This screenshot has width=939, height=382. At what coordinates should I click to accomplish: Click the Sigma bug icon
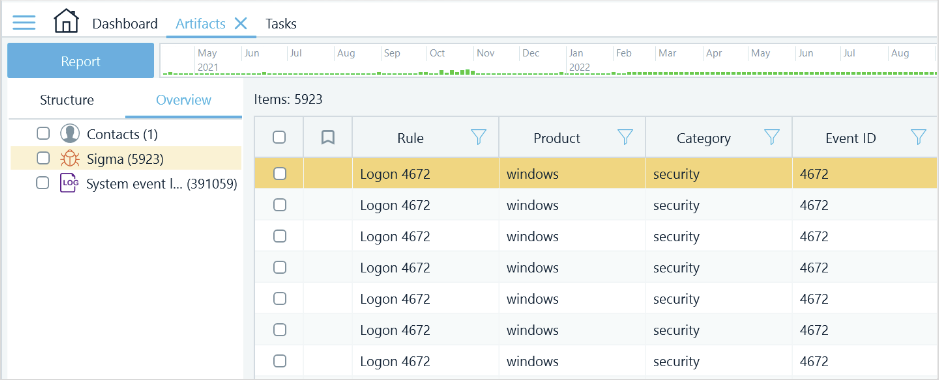pyautogui.click(x=69, y=158)
